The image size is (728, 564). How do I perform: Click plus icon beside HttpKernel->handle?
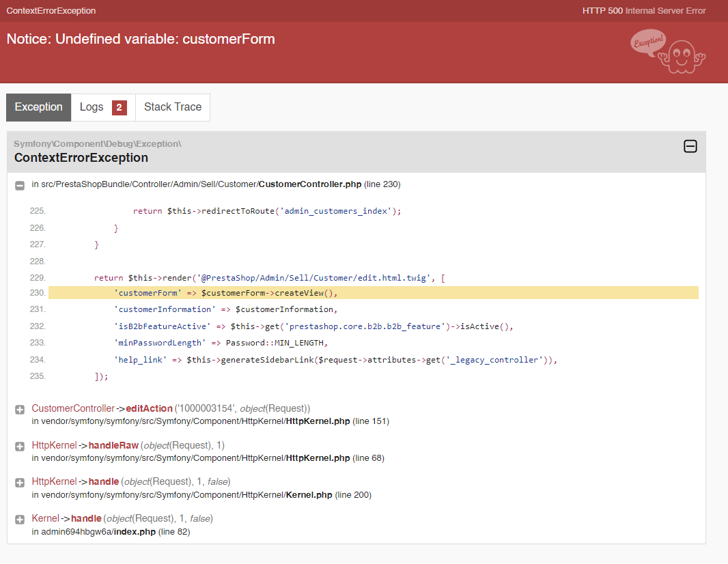click(20, 483)
